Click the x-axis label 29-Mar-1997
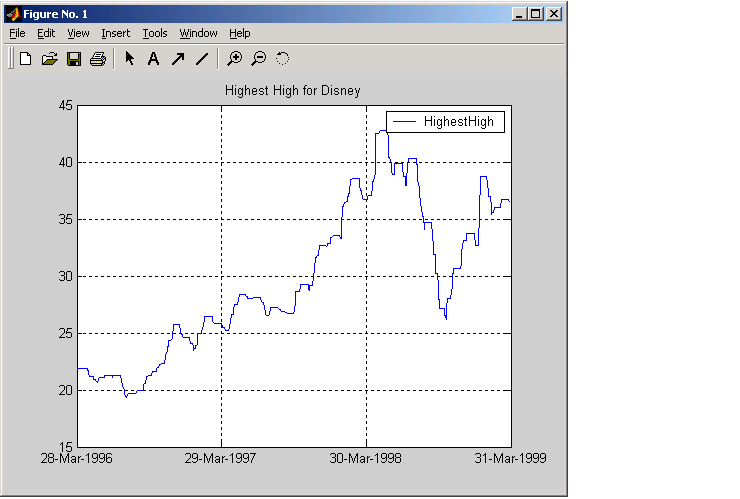This screenshot has width=740, height=499. [x=220, y=458]
